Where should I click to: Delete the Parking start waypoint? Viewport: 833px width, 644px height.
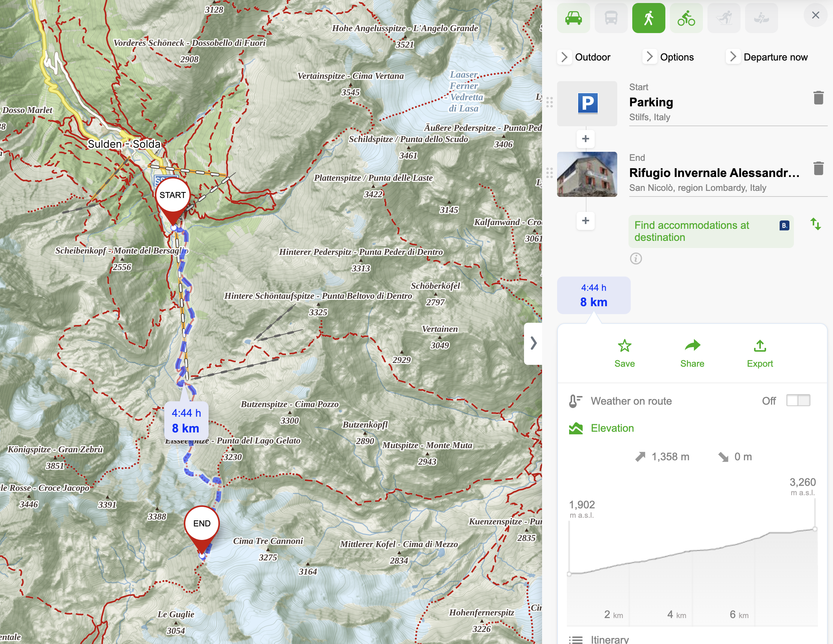(818, 98)
